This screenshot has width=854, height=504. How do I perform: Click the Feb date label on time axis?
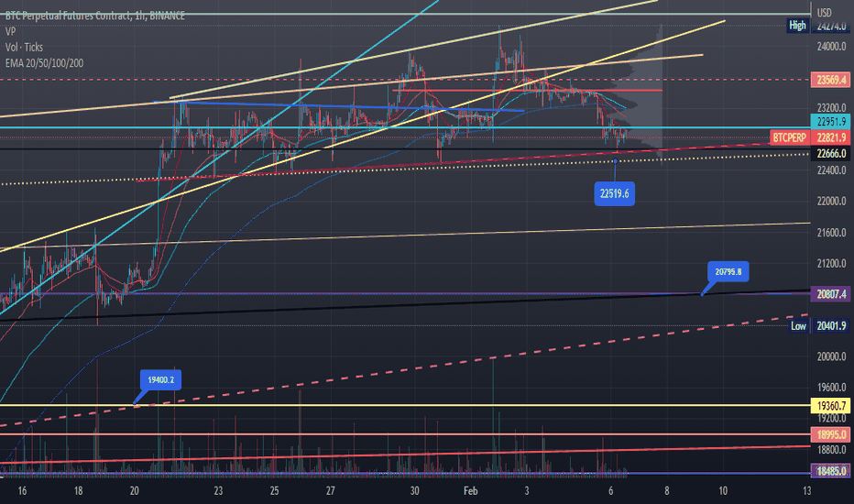[471, 491]
